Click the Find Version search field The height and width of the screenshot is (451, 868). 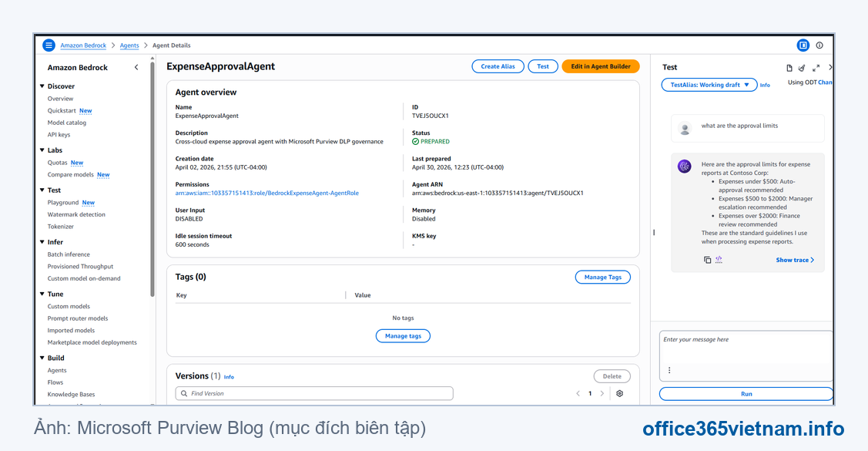(314, 393)
